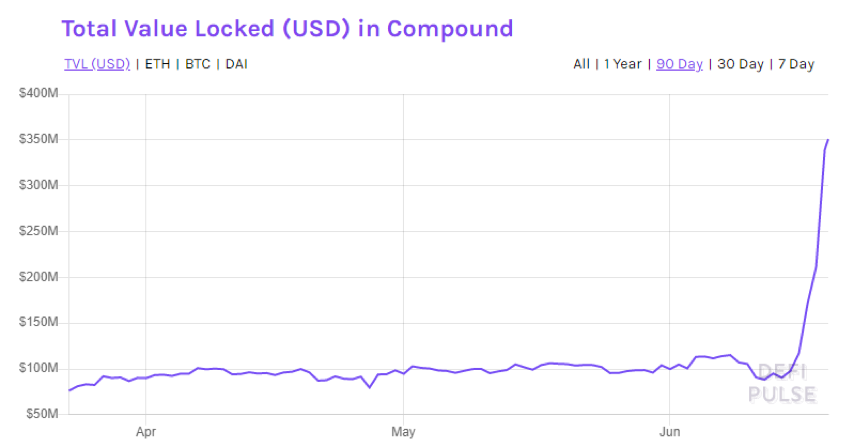Screen dimensions: 852x445
Task: Click the DeFi Pulse watermark logo
Action: pos(781,382)
